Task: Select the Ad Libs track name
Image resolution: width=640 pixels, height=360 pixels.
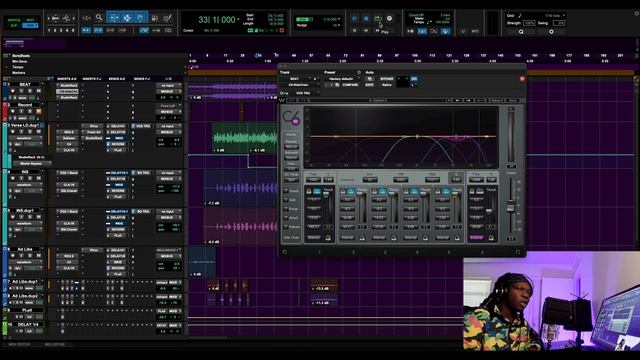Action: pos(25,249)
